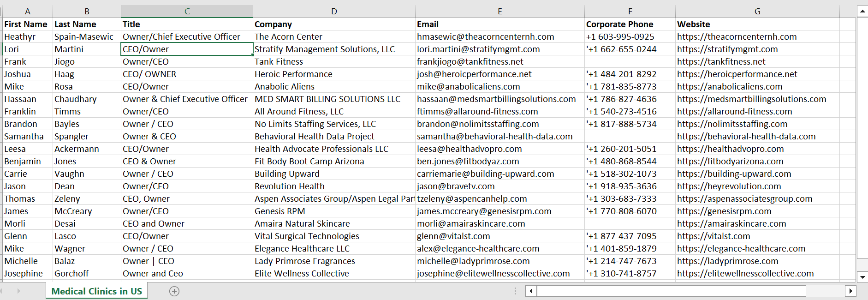
Task: Open https://allaround-fitness.com website cell
Action: coord(757,112)
